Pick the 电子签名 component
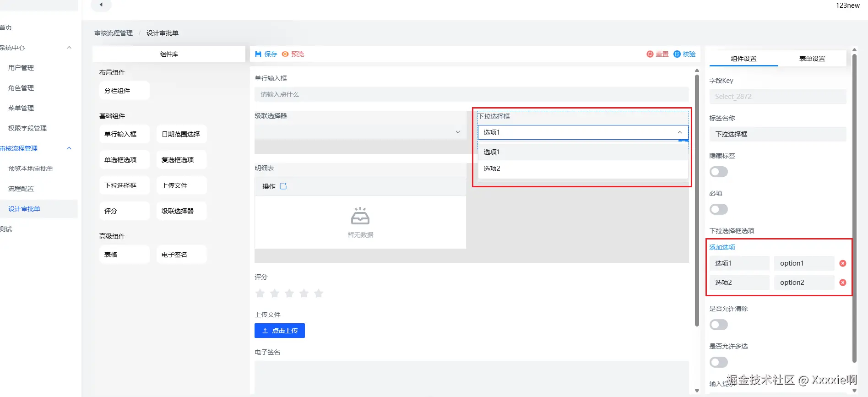Viewport: 868px width, 397px height. click(x=182, y=255)
